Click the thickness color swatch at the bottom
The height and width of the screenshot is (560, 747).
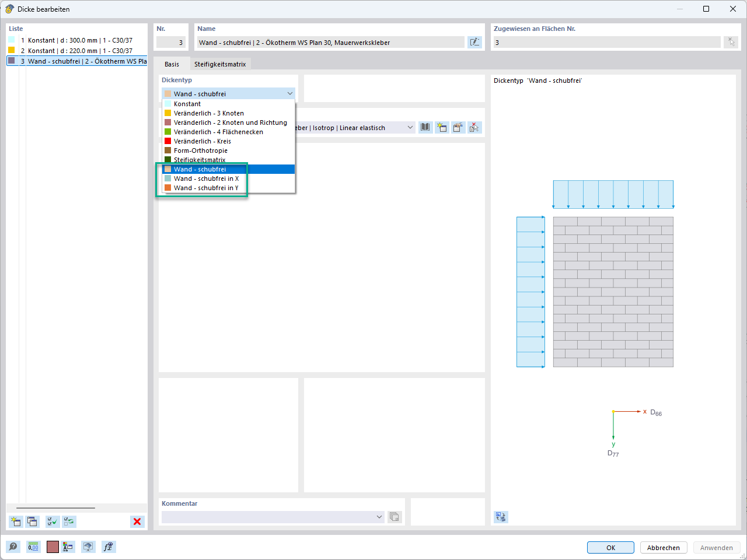[x=52, y=547]
